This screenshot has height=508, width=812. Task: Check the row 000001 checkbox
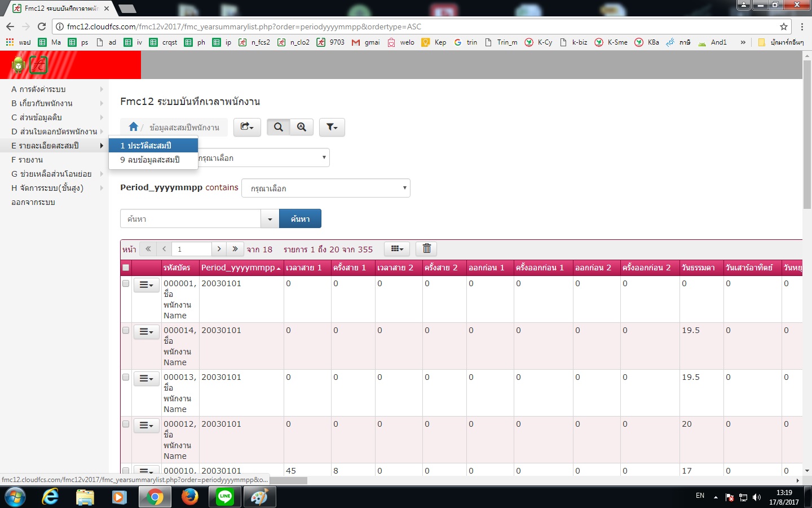point(126,283)
